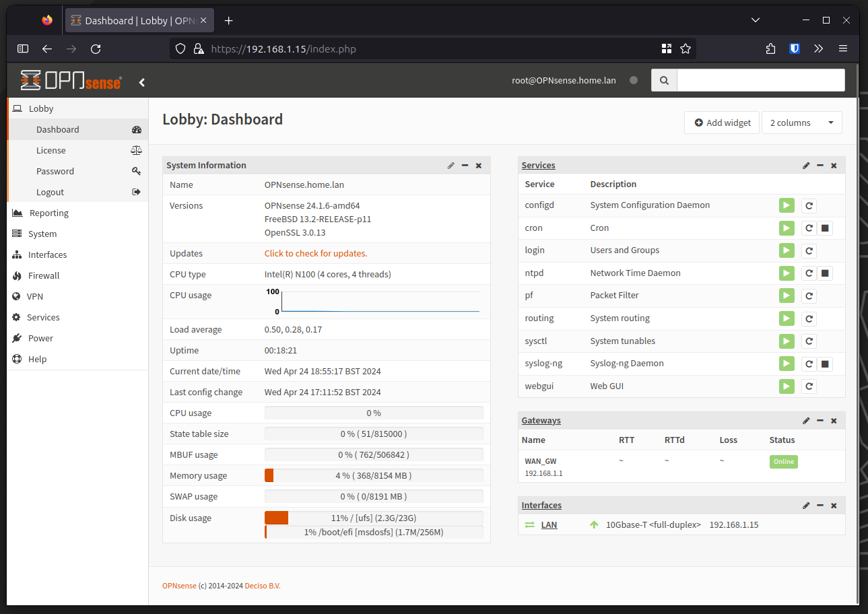Bookmark this page with star icon

tap(686, 48)
